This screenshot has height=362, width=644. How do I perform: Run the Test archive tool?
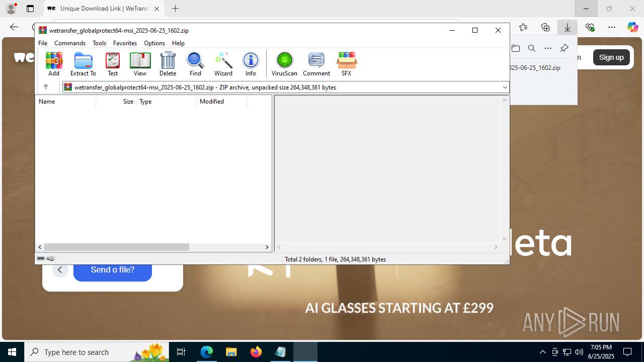[113, 64]
